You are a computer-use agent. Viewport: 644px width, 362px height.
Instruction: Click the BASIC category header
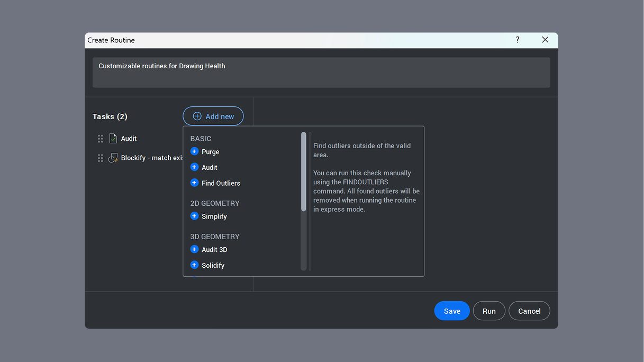(x=201, y=139)
